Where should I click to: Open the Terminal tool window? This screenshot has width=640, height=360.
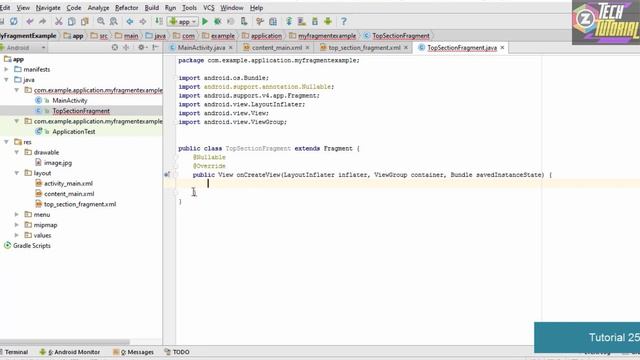click(14, 352)
